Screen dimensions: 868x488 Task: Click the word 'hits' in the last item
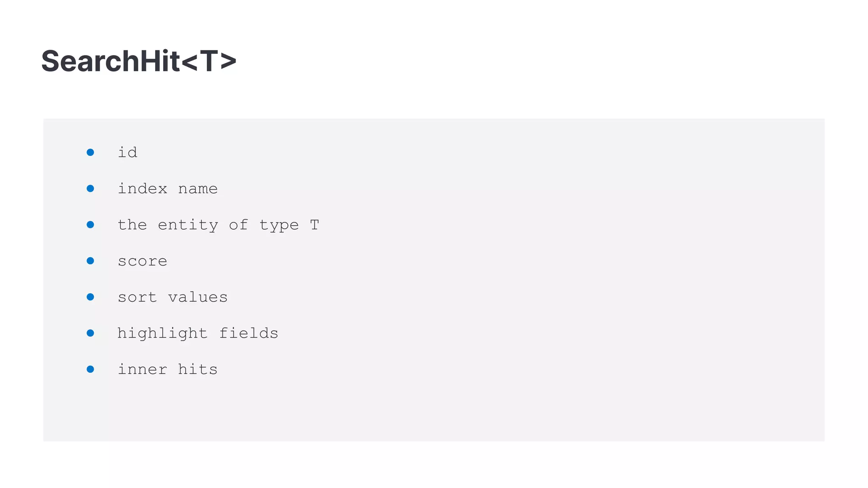pos(198,369)
